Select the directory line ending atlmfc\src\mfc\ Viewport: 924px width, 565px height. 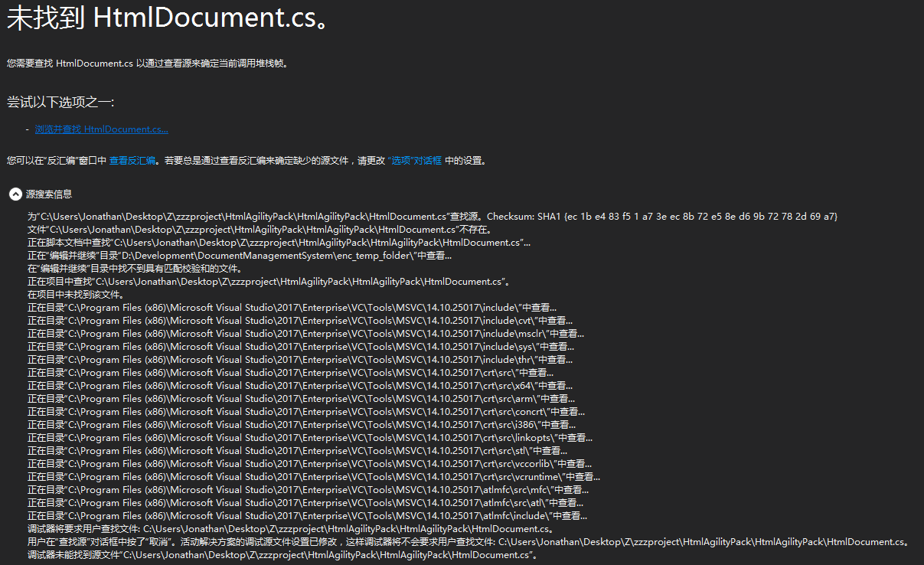(309, 490)
